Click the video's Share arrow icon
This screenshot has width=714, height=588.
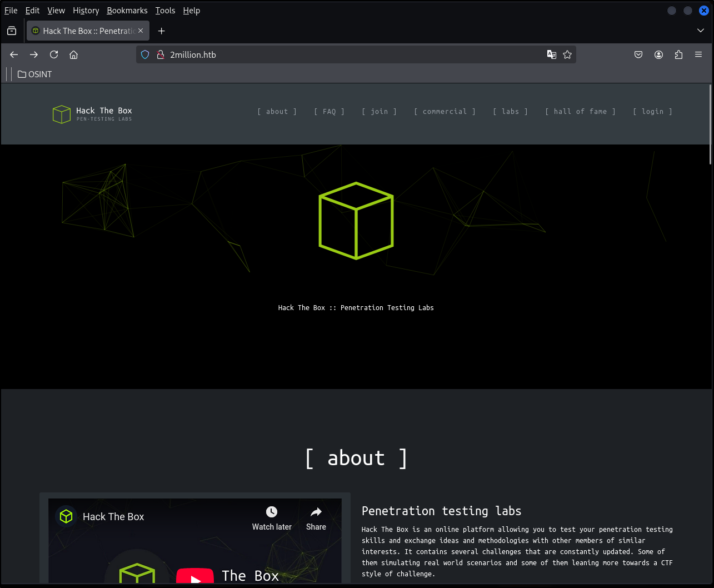point(316,511)
